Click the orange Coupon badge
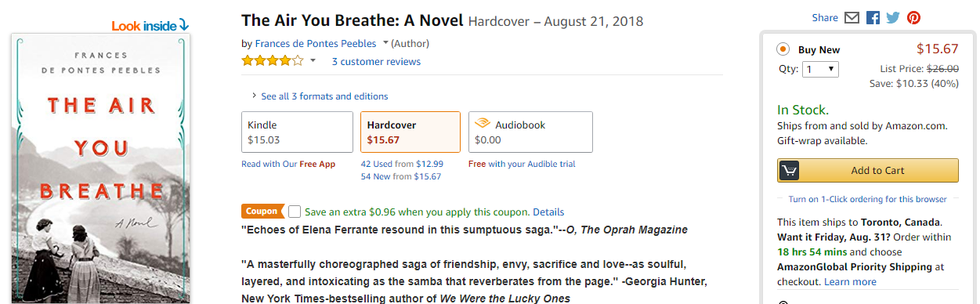The height and width of the screenshot is (304, 980). point(262,211)
